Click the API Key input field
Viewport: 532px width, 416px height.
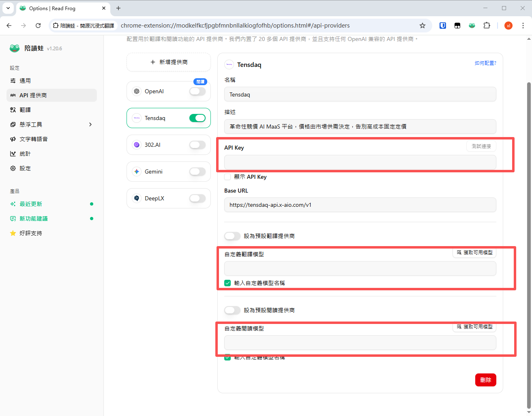(x=360, y=162)
